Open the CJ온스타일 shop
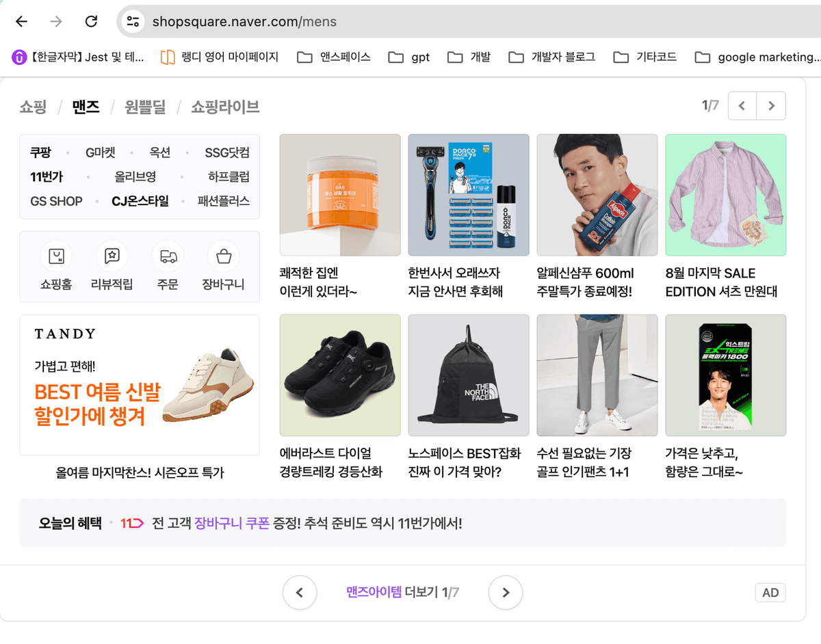The width and height of the screenshot is (821, 644). [x=142, y=200]
